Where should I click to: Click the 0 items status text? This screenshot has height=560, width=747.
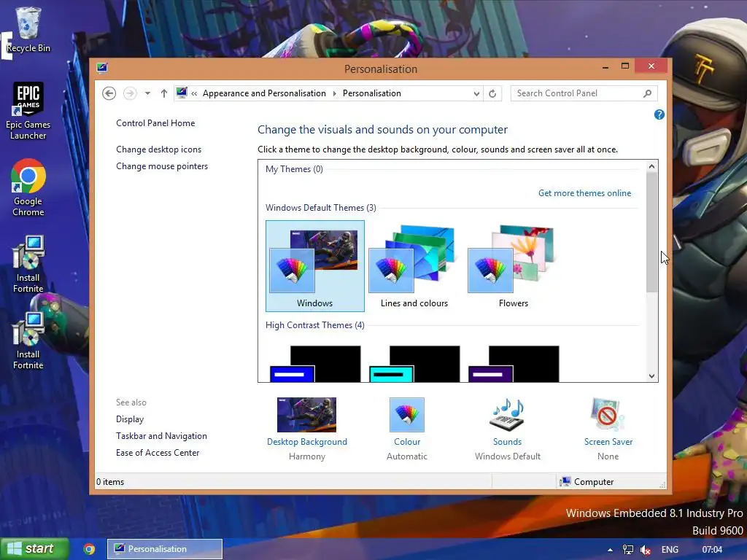(x=110, y=482)
